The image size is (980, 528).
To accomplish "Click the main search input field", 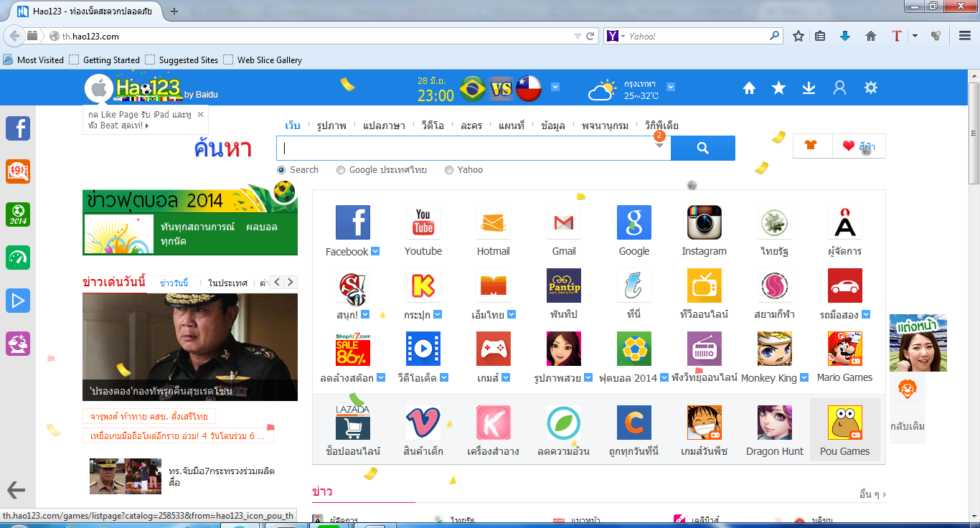I will click(473, 148).
